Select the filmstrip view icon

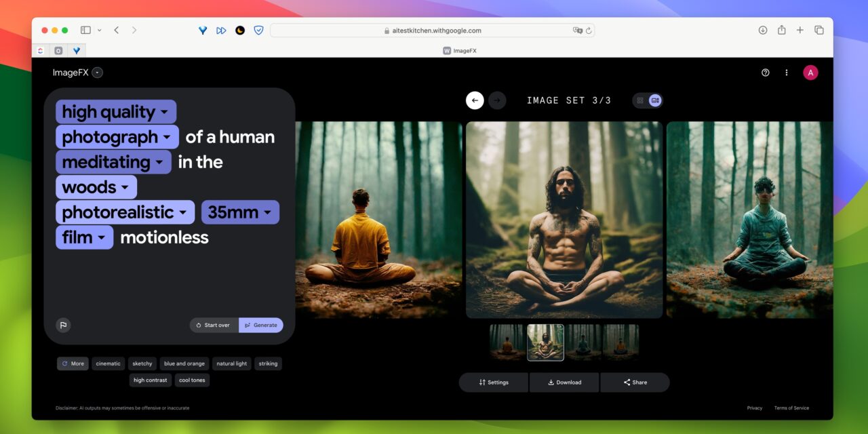click(654, 100)
